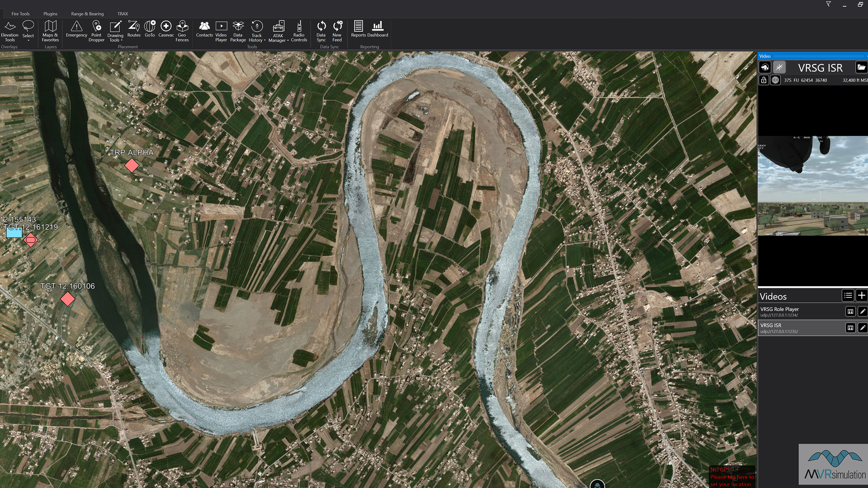Screen dimensions: 868x488
Task: Switch to the Fire Tools tab
Action: pos(20,14)
